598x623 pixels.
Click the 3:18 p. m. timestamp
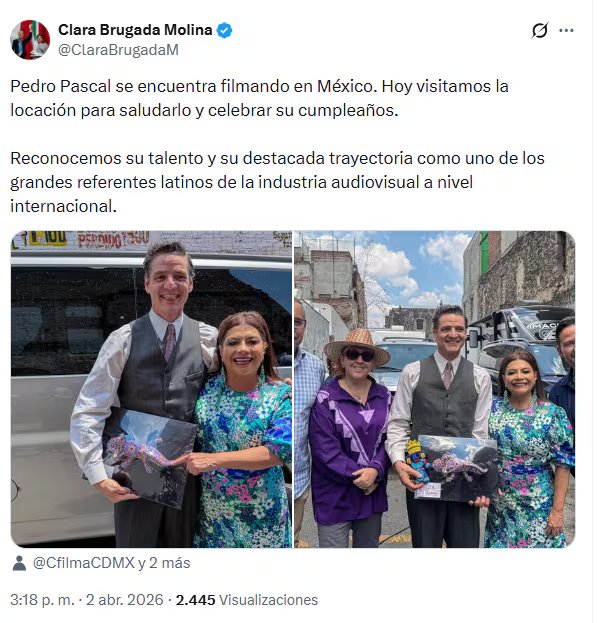[x=43, y=600]
